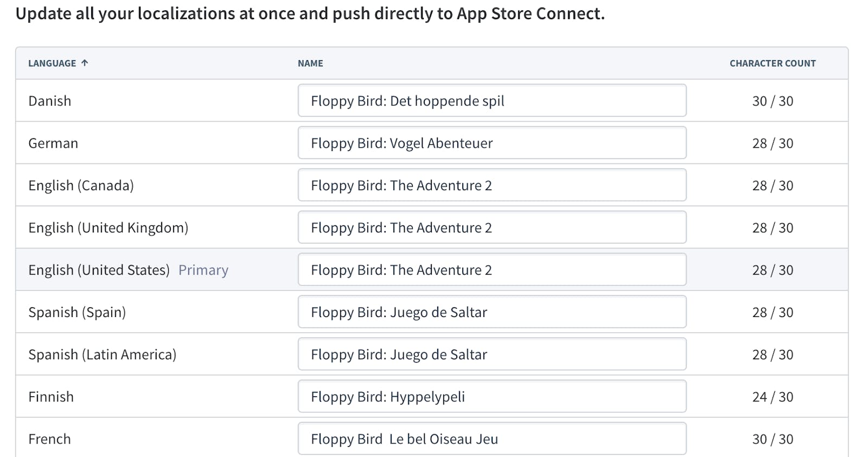
Task: Edit the French app name field
Action: [x=492, y=439]
